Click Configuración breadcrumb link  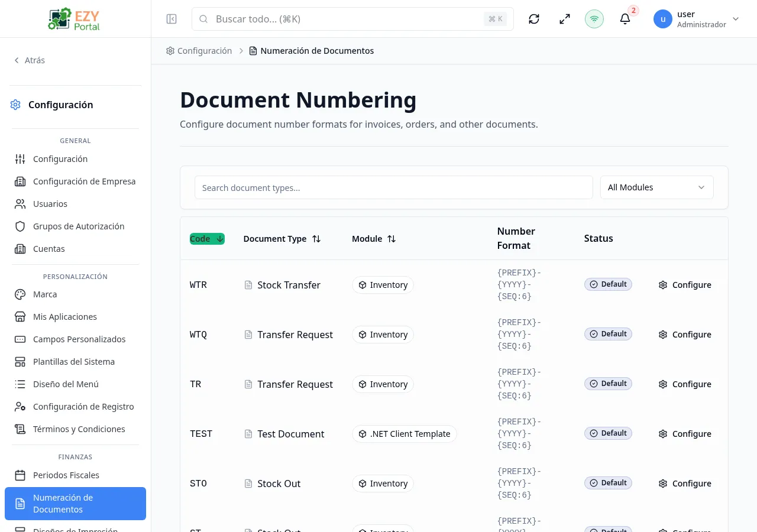[x=199, y=51]
